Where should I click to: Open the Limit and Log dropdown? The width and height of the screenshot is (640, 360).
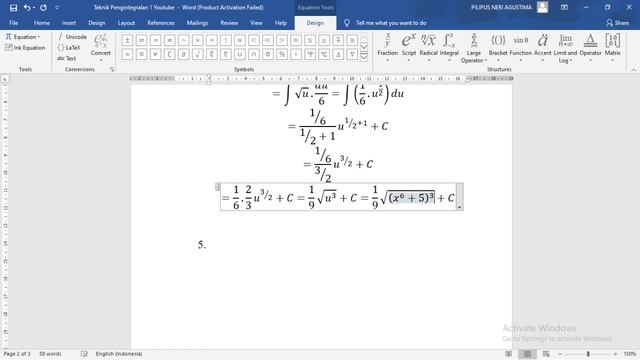(565, 48)
